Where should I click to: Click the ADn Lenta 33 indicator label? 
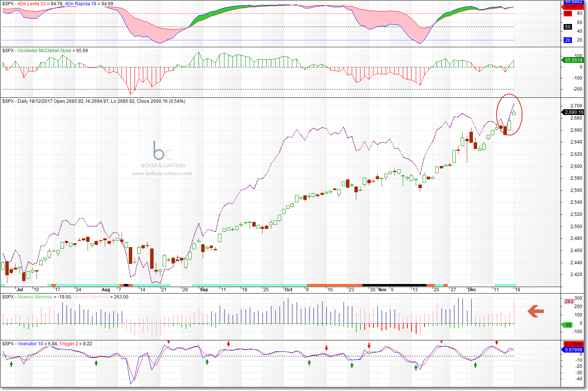tap(32, 4)
